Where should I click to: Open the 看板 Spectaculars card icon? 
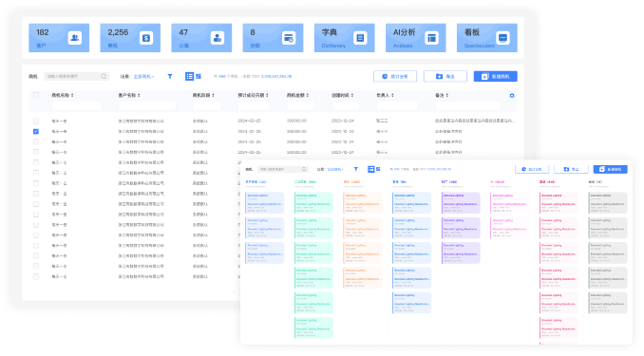pos(502,38)
